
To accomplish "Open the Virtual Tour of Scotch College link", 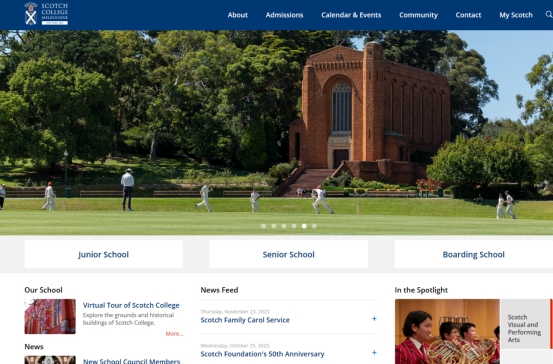I will [x=131, y=305].
